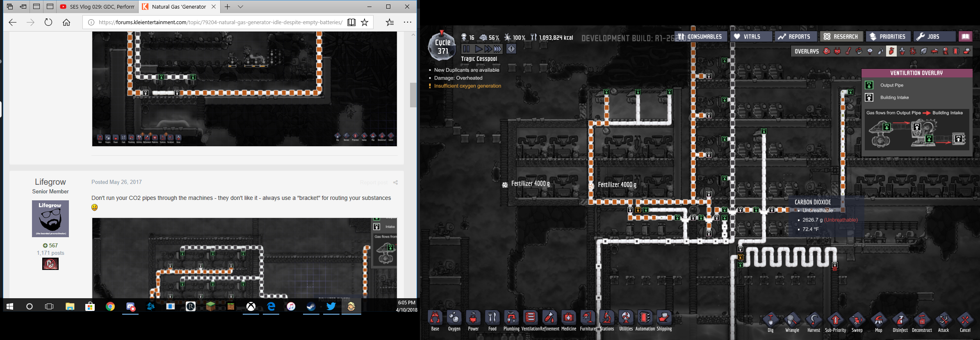Add page to favorites star

tap(365, 22)
